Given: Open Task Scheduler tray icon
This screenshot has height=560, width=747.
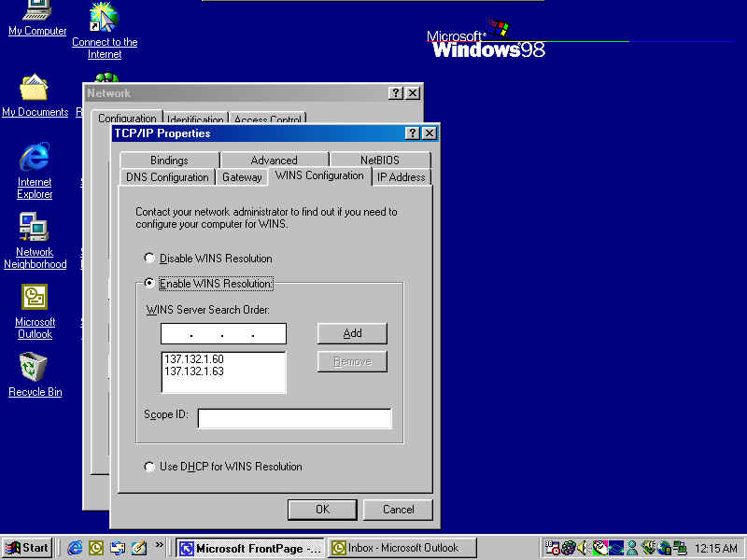Looking at the screenshot, I should [553, 548].
